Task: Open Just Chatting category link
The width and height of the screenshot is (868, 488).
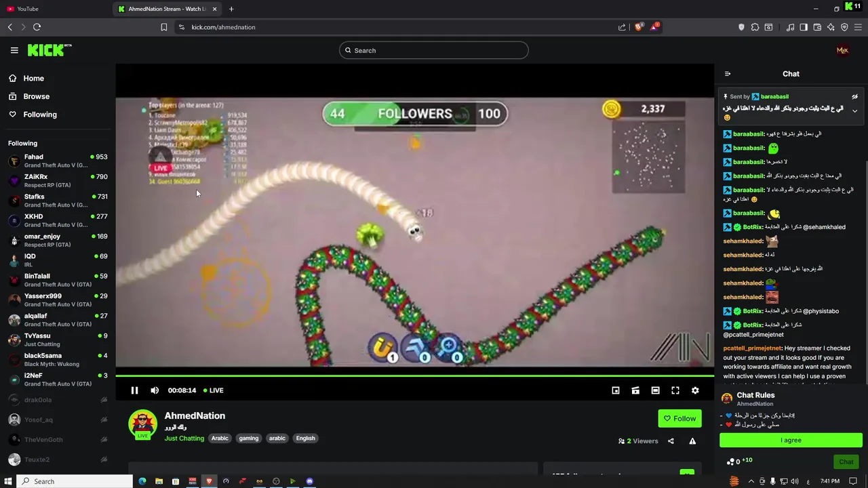Action: pos(184,439)
